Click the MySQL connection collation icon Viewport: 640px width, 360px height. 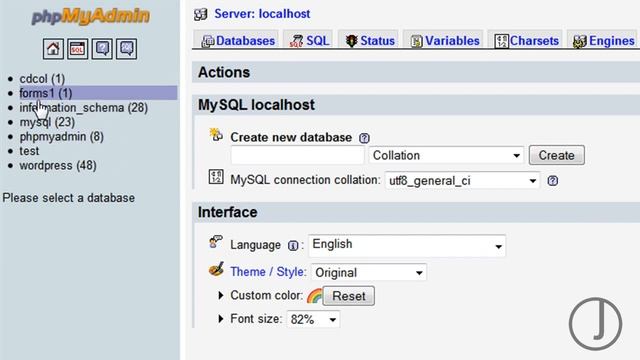[x=216, y=177]
